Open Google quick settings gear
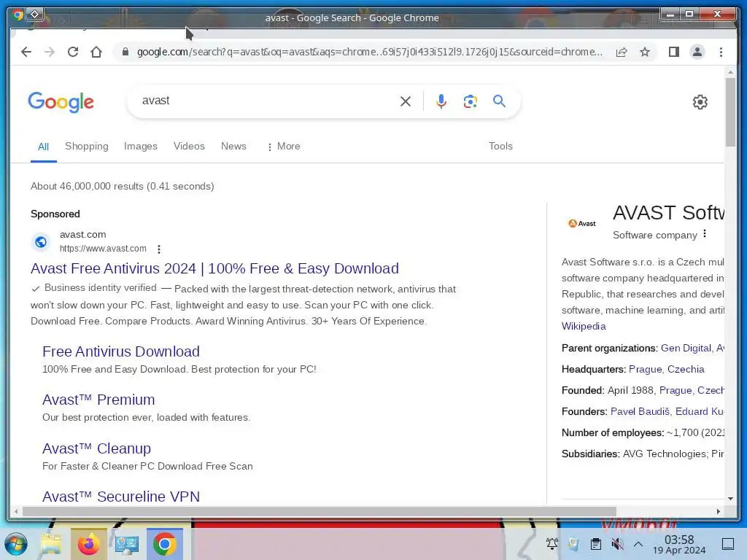This screenshot has height=560, width=747. tap(700, 102)
